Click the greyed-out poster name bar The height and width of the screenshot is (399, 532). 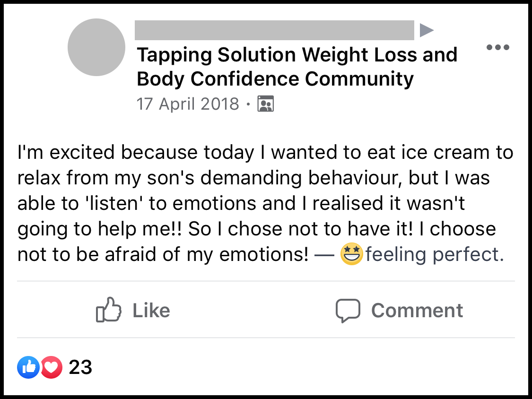click(x=274, y=31)
